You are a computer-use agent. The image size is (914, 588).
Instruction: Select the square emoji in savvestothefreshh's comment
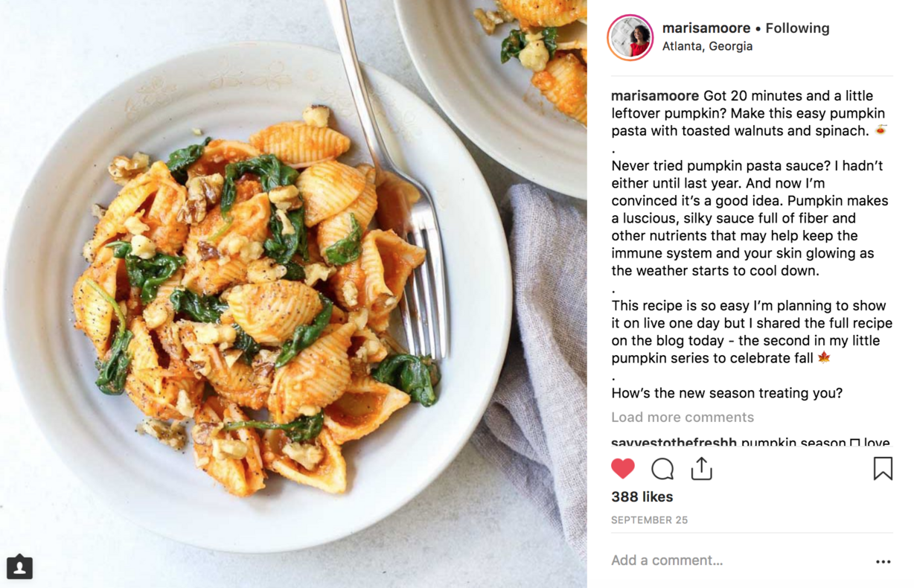pos(854,443)
